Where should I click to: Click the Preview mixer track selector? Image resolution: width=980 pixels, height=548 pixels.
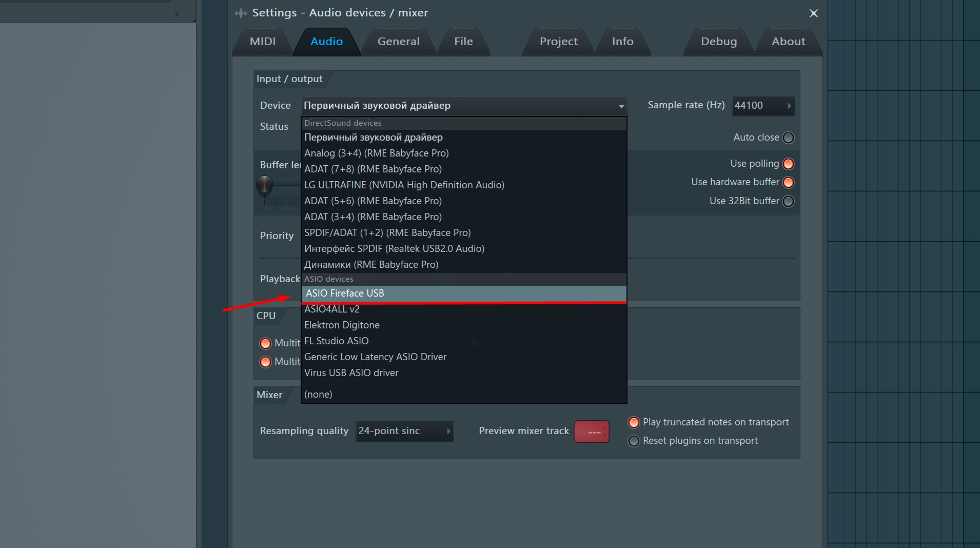592,432
